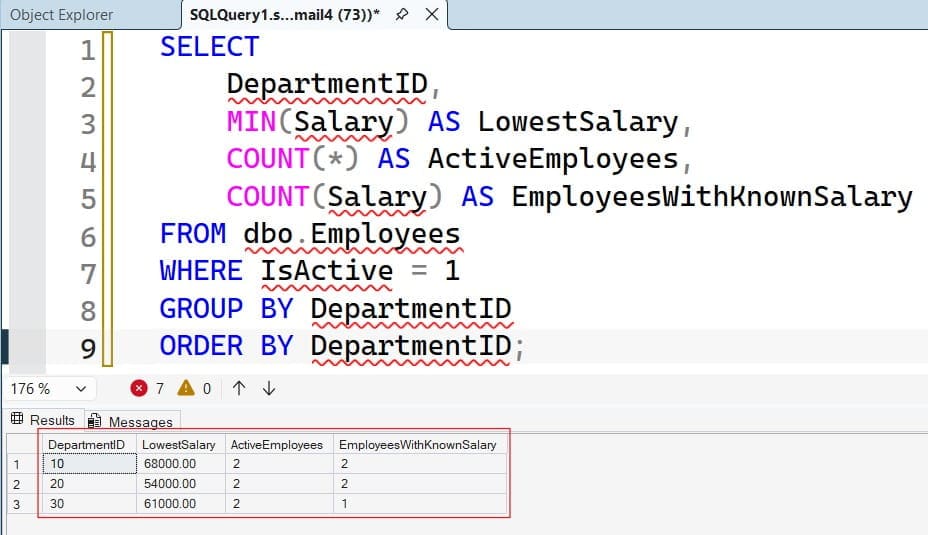Close the SQLQuery1 query tab
928x535 pixels.
(x=432, y=14)
